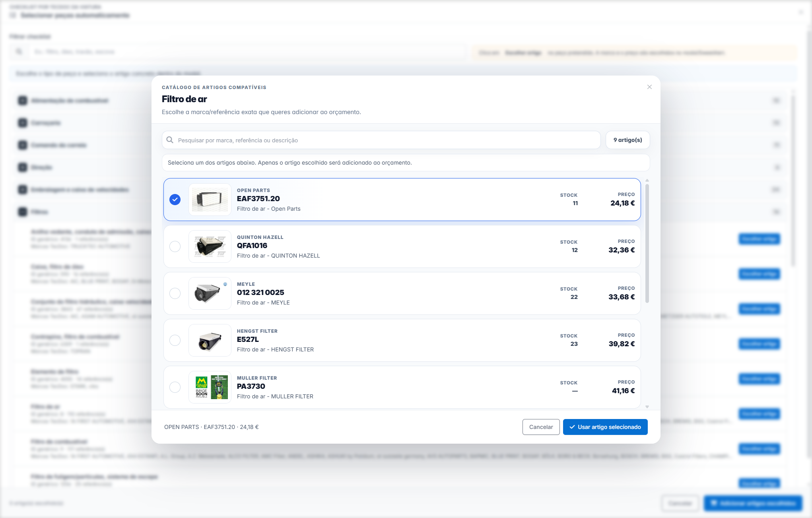Image resolution: width=812 pixels, height=518 pixels.
Task: Click the PA3730 reference text
Action: [x=251, y=386]
